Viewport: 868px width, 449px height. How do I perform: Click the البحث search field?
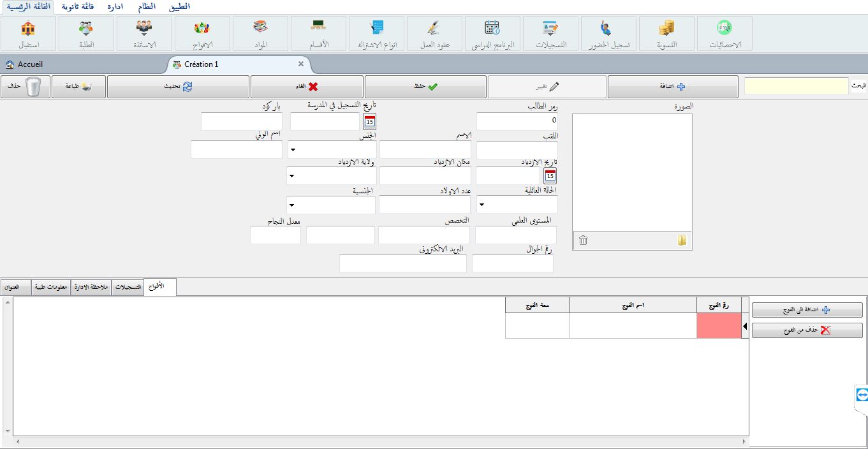pos(796,87)
